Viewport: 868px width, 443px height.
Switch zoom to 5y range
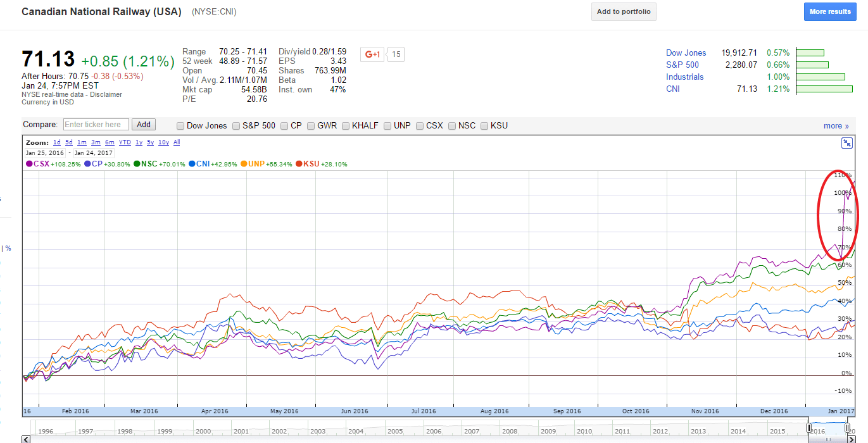click(x=150, y=142)
